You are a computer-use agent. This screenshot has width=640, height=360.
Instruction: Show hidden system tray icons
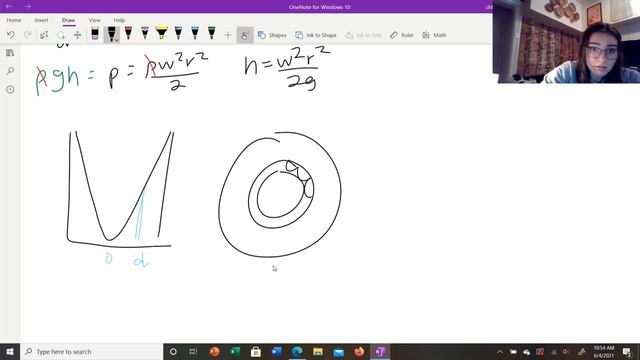pyautogui.click(x=500, y=351)
